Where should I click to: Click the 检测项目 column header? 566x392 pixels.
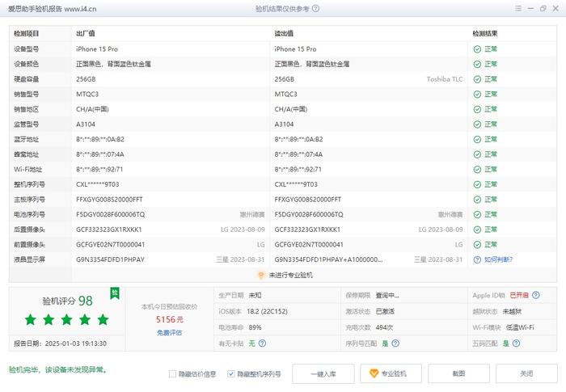click(x=27, y=34)
